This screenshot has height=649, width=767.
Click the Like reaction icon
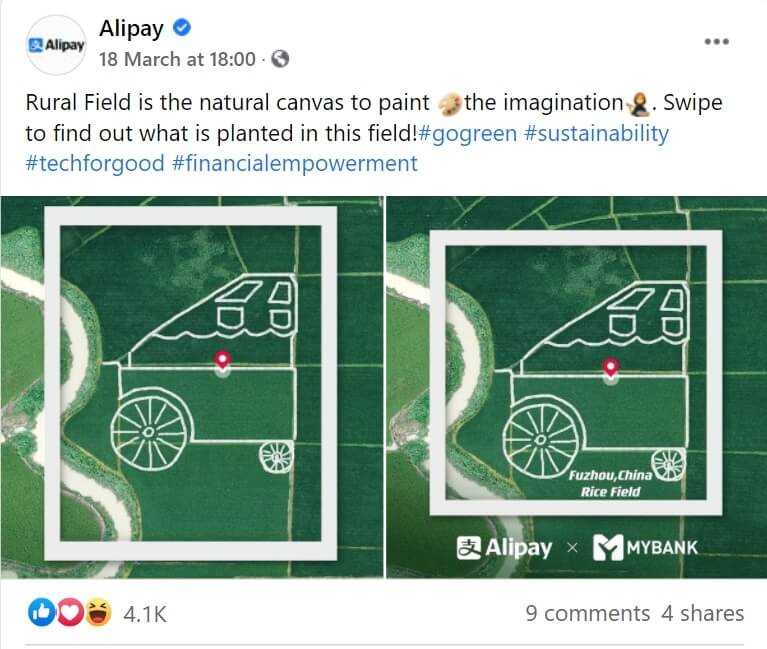41,612
